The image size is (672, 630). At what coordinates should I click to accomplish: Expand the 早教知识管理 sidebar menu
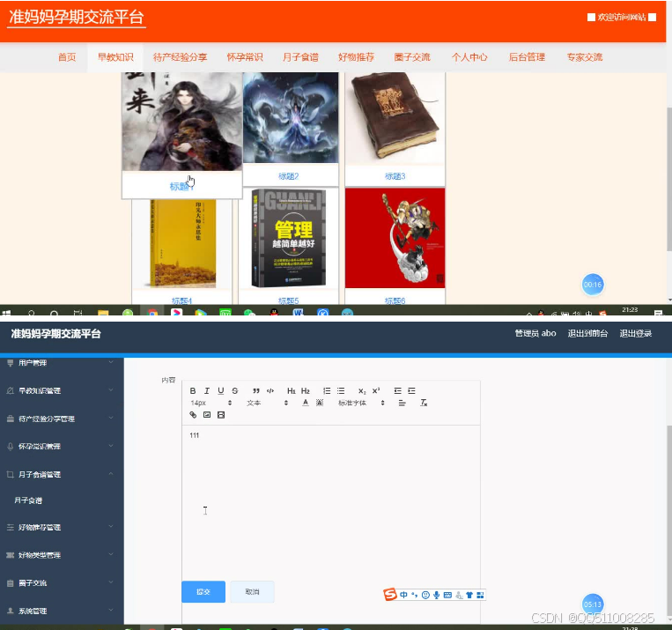click(x=62, y=390)
